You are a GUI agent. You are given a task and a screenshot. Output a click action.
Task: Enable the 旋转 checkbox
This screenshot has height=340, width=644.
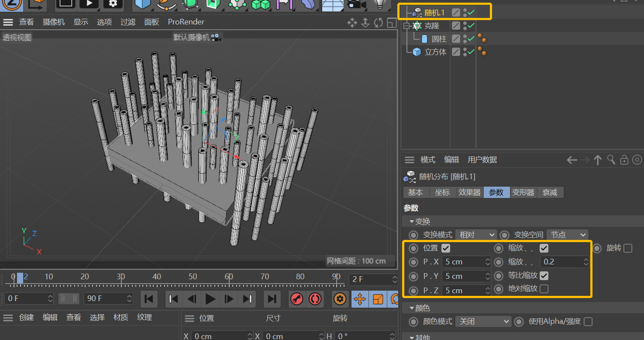(x=628, y=248)
